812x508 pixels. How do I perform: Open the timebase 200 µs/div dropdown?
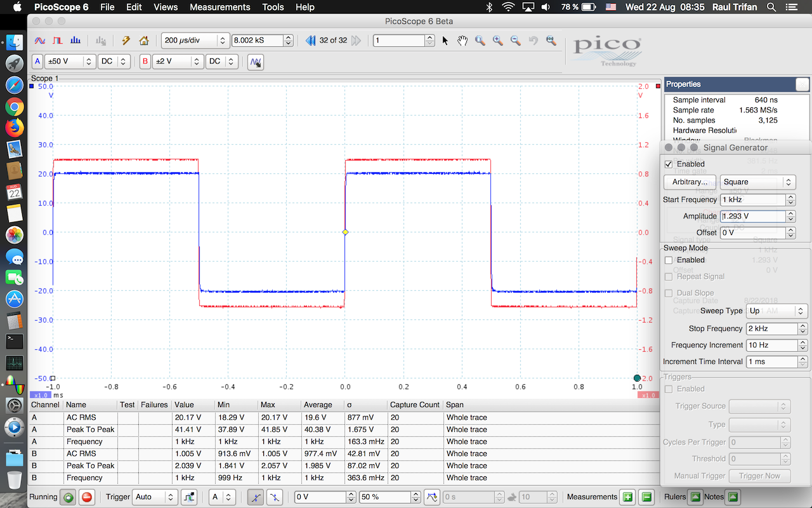tap(195, 41)
